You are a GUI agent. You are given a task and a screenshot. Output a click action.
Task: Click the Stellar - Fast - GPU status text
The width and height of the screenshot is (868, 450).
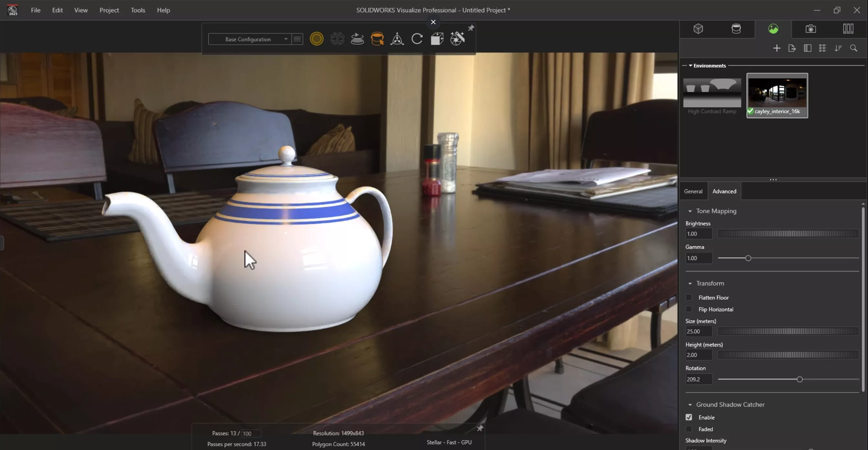(449, 442)
